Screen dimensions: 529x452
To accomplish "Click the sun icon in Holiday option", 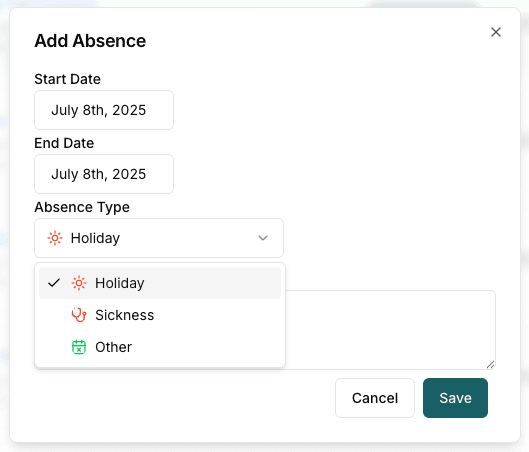I will [x=79, y=283].
